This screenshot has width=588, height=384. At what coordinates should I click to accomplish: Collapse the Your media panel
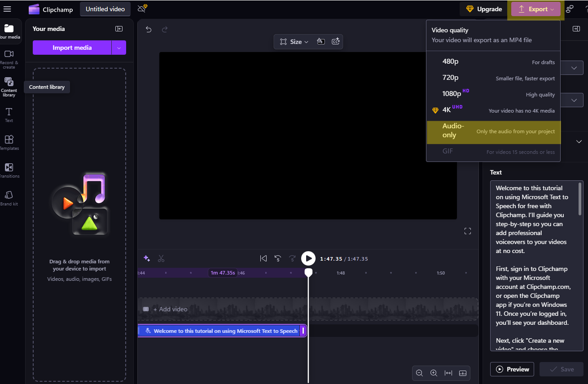coord(119,29)
